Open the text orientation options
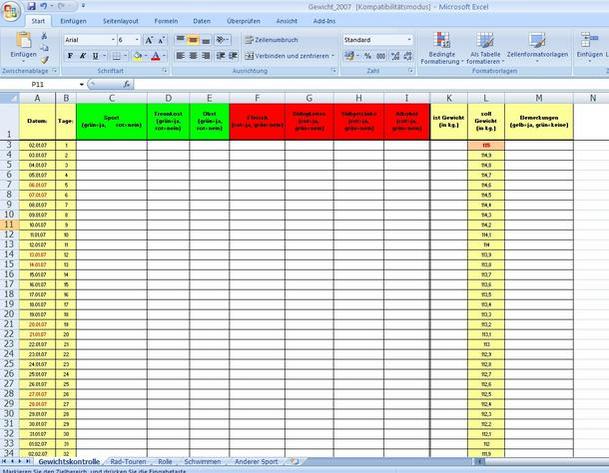 (x=223, y=40)
